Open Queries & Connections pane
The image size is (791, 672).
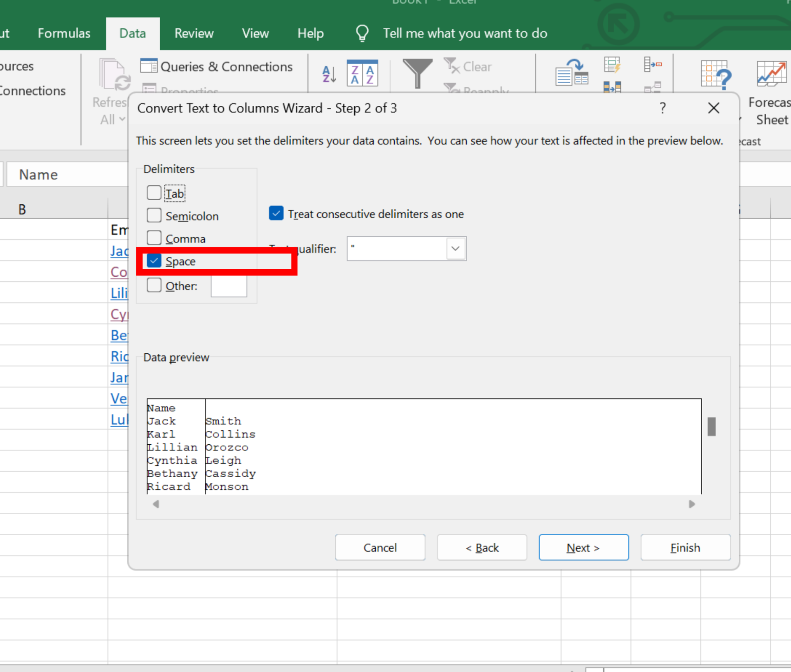pyautogui.click(x=217, y=66)
